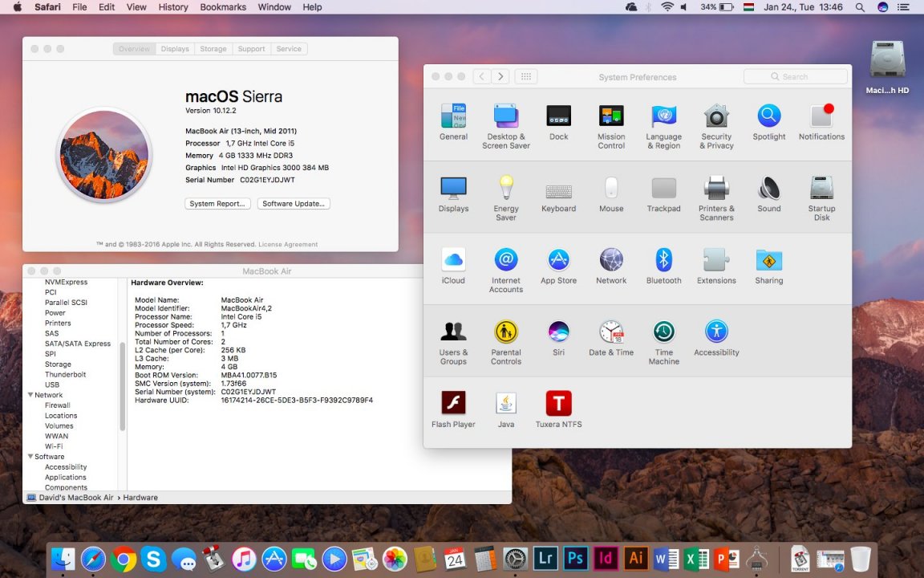
Task: Go forward in System Preferences
Action: click(500, 77)
